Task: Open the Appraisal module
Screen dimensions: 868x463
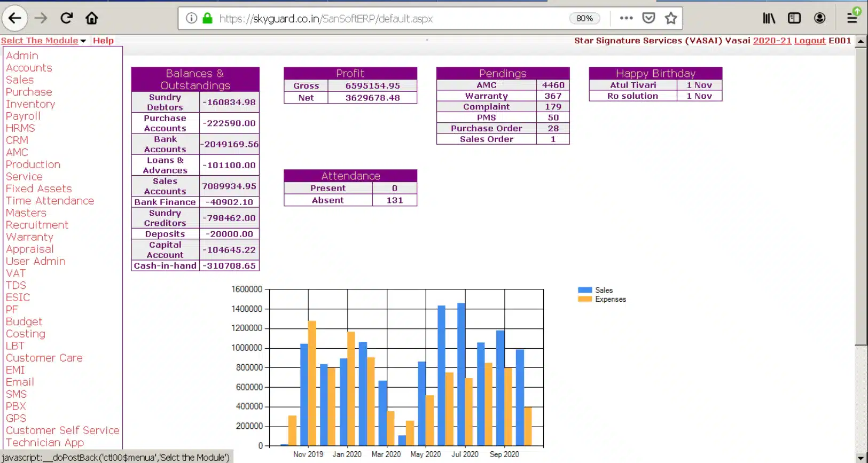Action: point(29,249)
